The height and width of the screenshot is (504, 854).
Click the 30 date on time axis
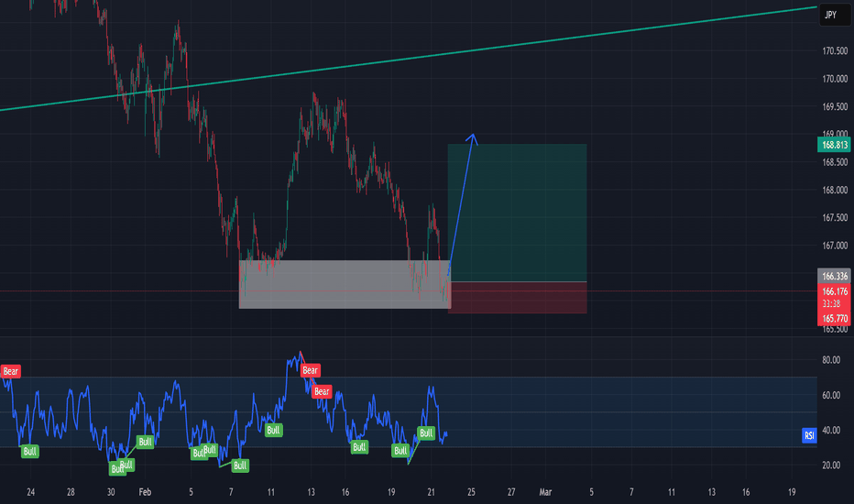(x=111, y=492)
